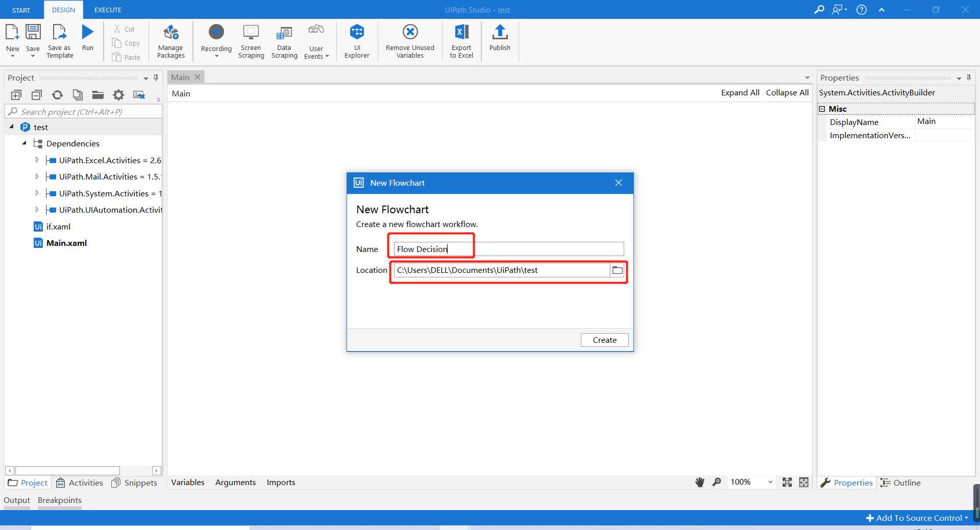The image size is (980, 530).
Task: Open the Imports panel
Action: tap(281, 483)
